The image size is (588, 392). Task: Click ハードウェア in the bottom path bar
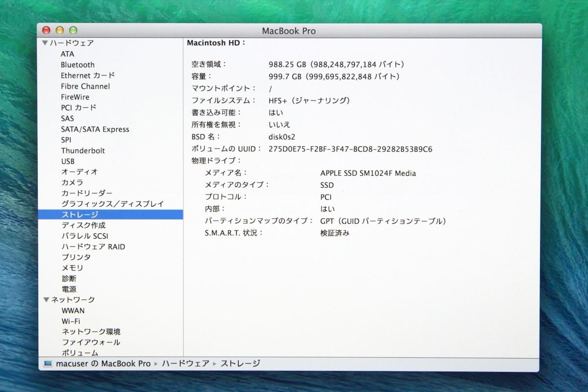(x=185, y=364)
